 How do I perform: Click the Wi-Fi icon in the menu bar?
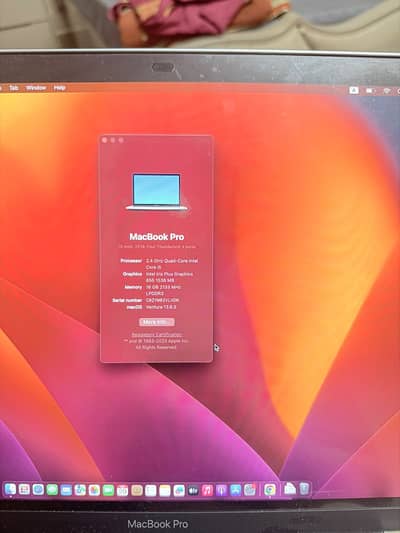387,91
